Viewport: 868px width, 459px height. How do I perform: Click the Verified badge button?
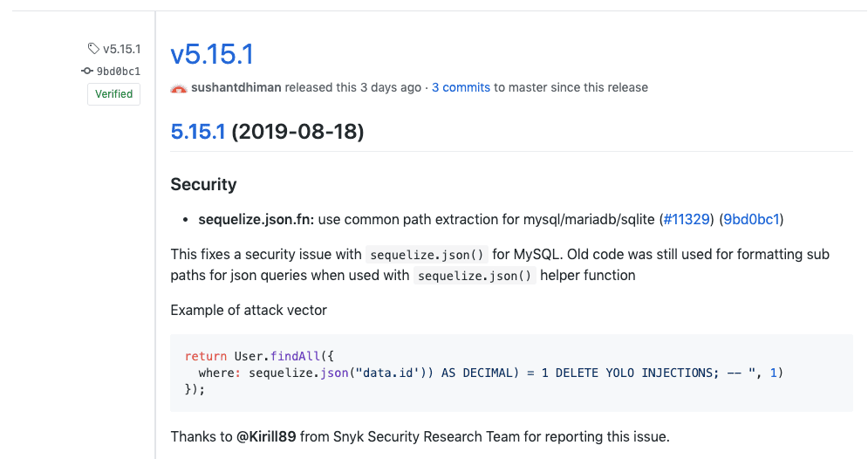pos(113,94)
